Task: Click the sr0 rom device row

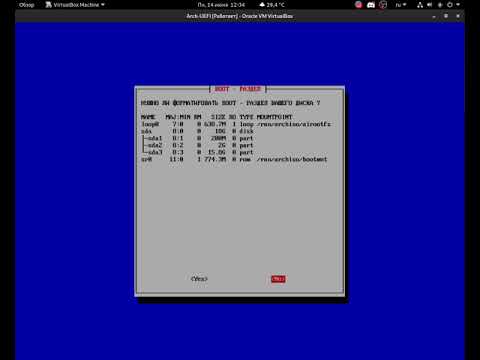Action: click(x=234, y=159)
